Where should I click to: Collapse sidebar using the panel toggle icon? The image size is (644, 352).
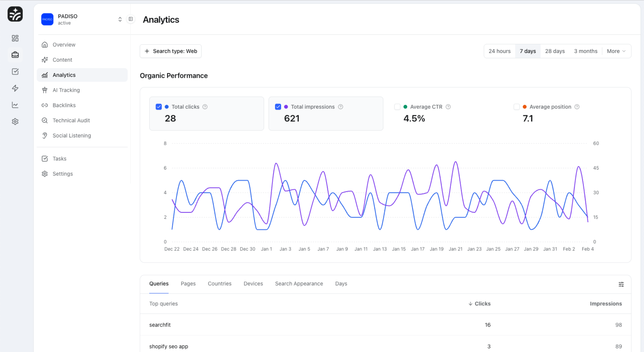point(131,19)
